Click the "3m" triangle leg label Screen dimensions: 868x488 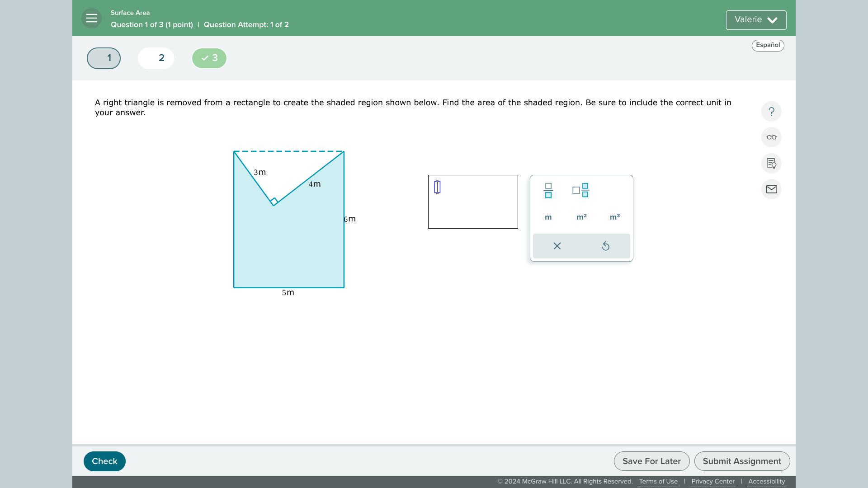259,173
